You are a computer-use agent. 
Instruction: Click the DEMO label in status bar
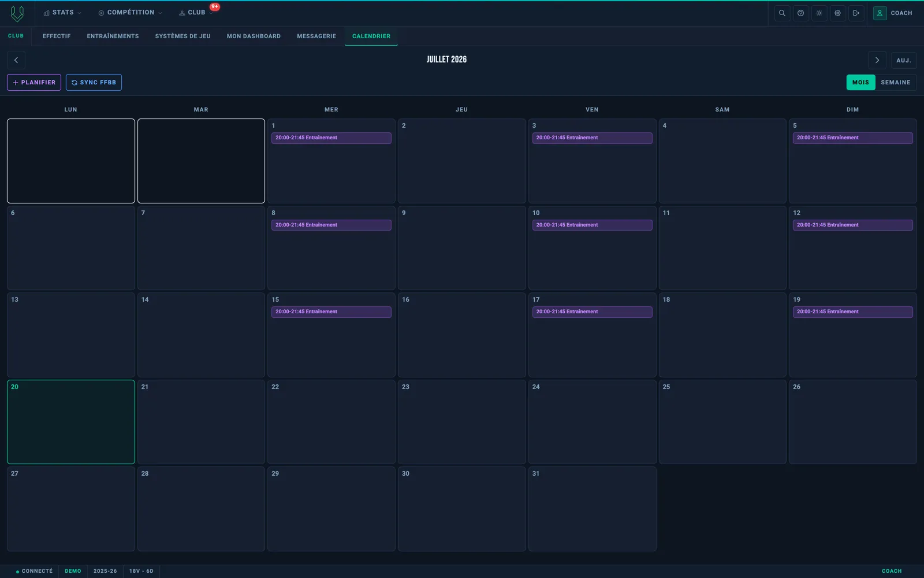point(73,571)
